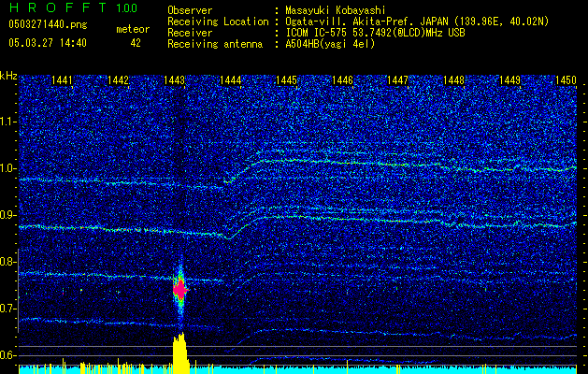Click the kHz axis unit label
The image size is (588, 374).
coord(8,76)
